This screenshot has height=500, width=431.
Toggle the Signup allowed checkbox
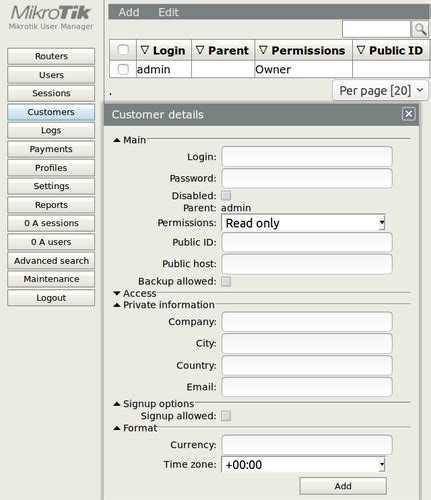226,416
